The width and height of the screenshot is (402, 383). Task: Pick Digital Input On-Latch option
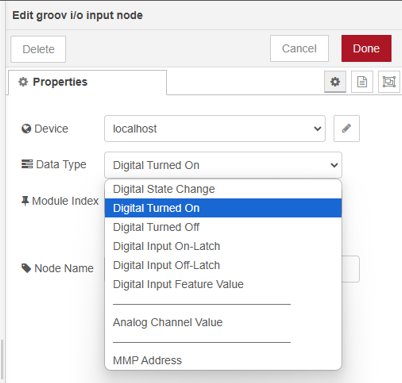[x=223, y=246]
